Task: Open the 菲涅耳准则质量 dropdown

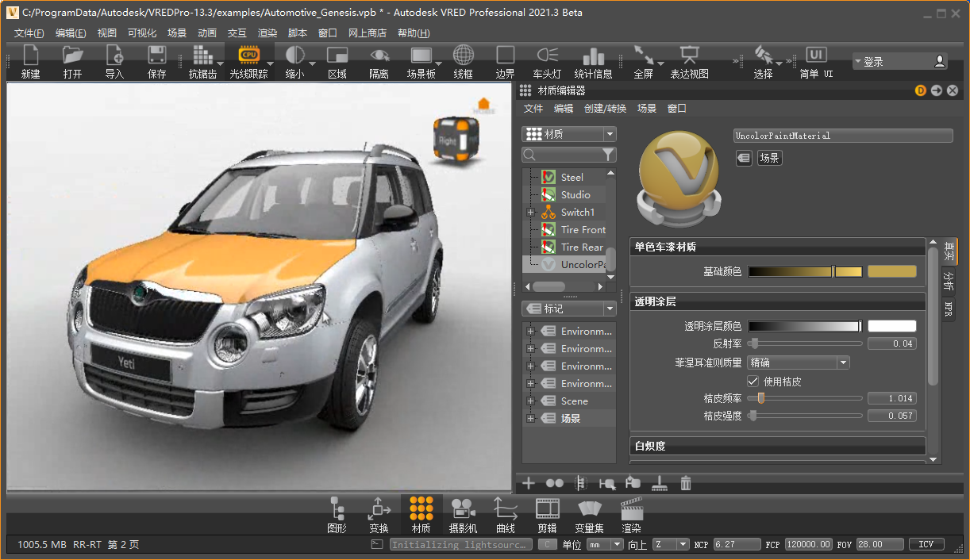Action: 799,362
